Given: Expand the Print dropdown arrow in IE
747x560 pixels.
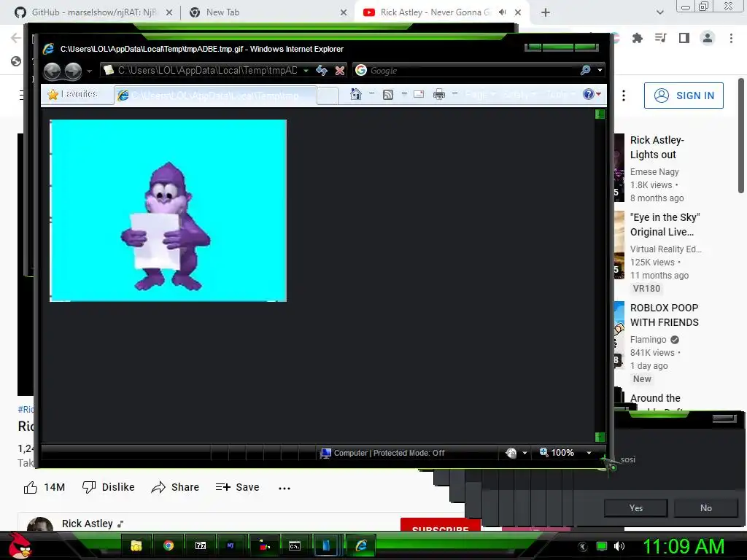Looking at the screenshot, I should (x=455, y=94).
